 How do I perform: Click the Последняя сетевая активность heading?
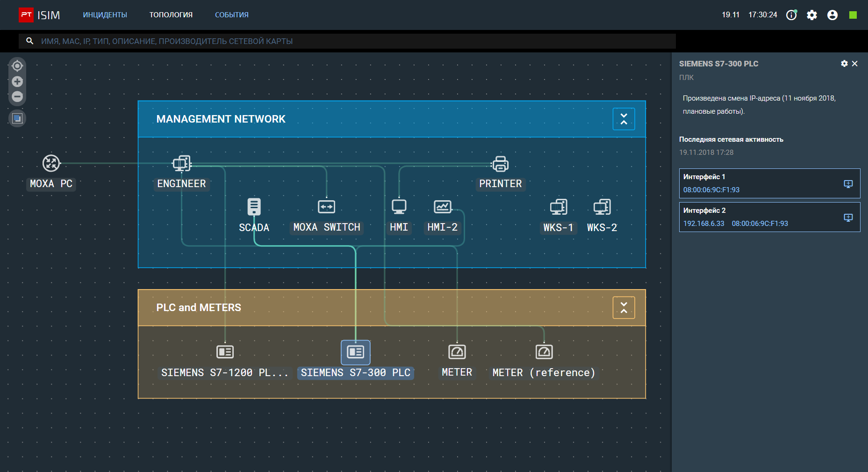point(731,139)
